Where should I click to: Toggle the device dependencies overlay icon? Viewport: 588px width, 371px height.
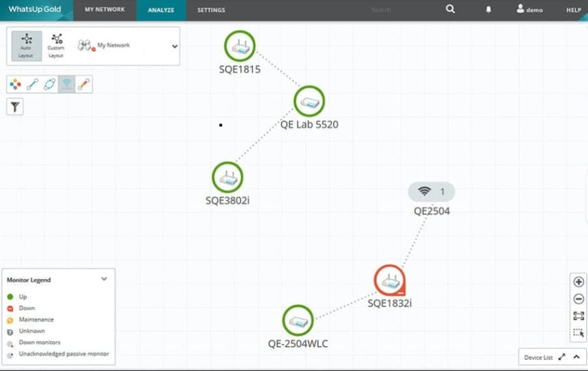pos(15,84)
